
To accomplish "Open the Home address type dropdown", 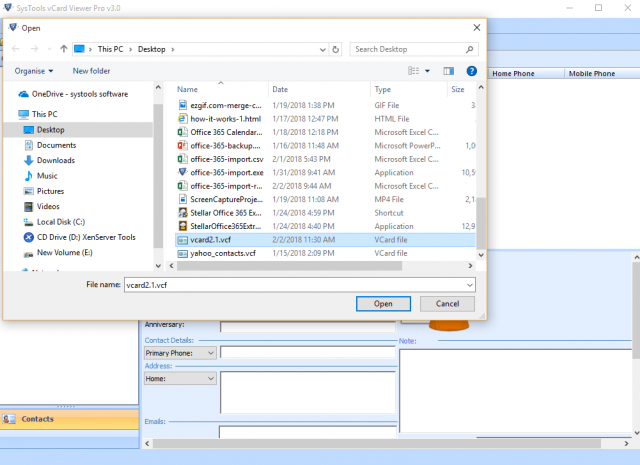I will 180,379.
